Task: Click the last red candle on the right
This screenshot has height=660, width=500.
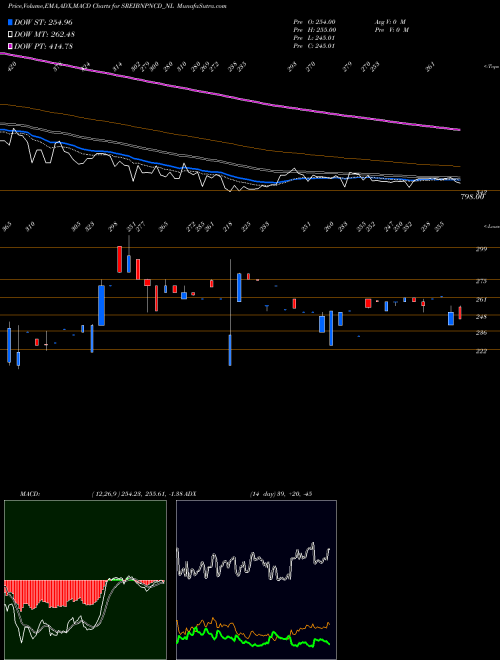Action: (x=460, y=313)
